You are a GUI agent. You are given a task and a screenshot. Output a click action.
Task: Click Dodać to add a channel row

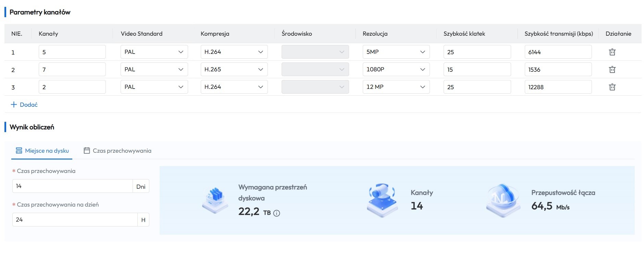(28, 105)
